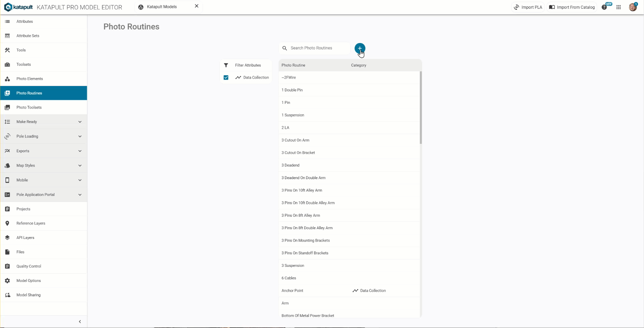Click the Pole Loading 3D icon
The image size is (644, 328).
click(x=7, y=136)
